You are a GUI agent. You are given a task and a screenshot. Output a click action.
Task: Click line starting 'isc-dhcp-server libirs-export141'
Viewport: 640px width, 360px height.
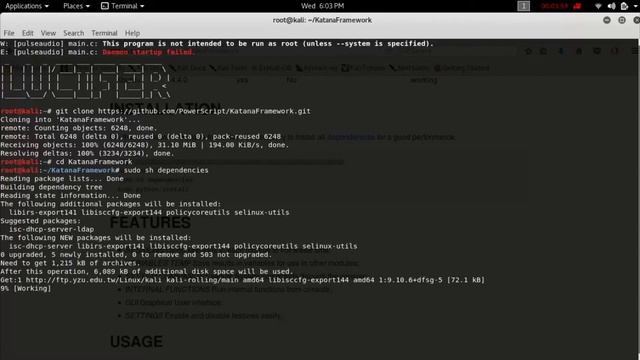point(183,246)
